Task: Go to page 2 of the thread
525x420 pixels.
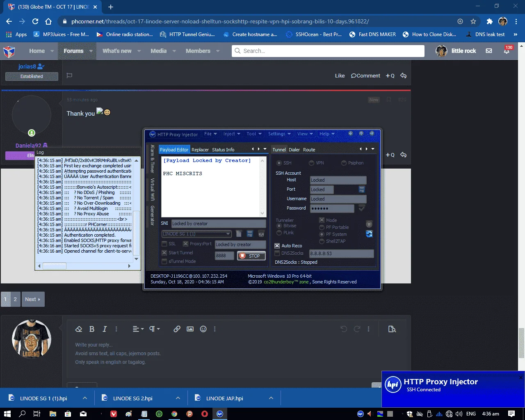Action: tap(15, 299)
